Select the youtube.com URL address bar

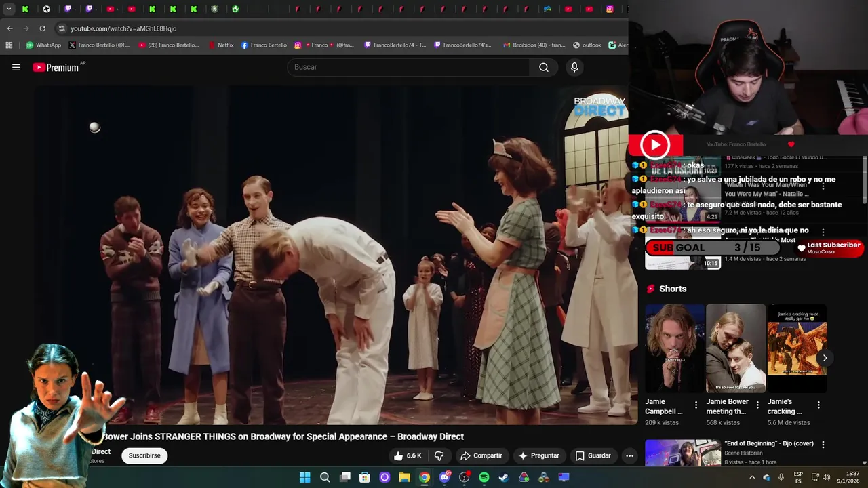pyautogui.click(x=123, y=28)
